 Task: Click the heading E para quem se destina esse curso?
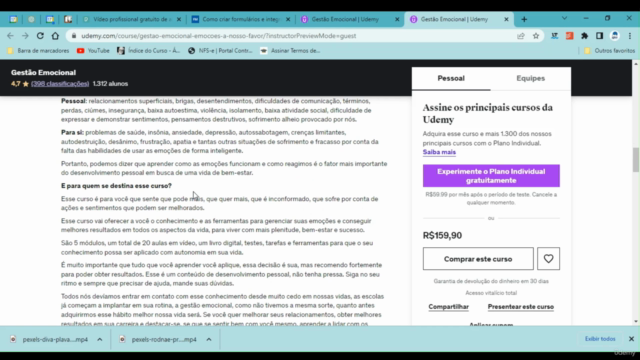point(116,186)
